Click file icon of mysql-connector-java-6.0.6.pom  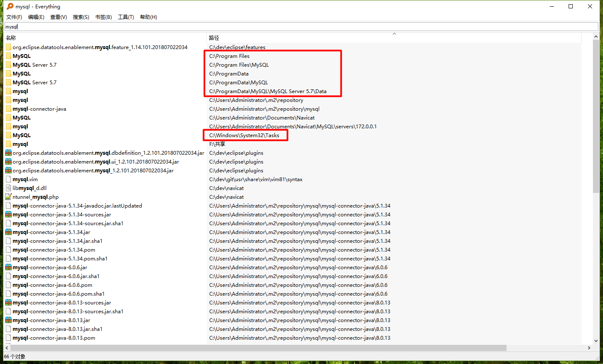tap(8, 285)
